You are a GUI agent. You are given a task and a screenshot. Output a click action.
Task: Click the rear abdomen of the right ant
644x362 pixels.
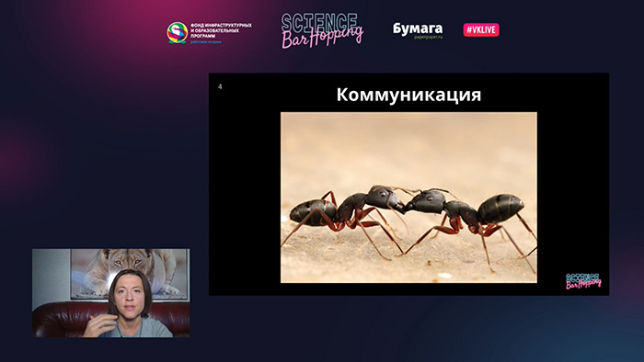500,209
